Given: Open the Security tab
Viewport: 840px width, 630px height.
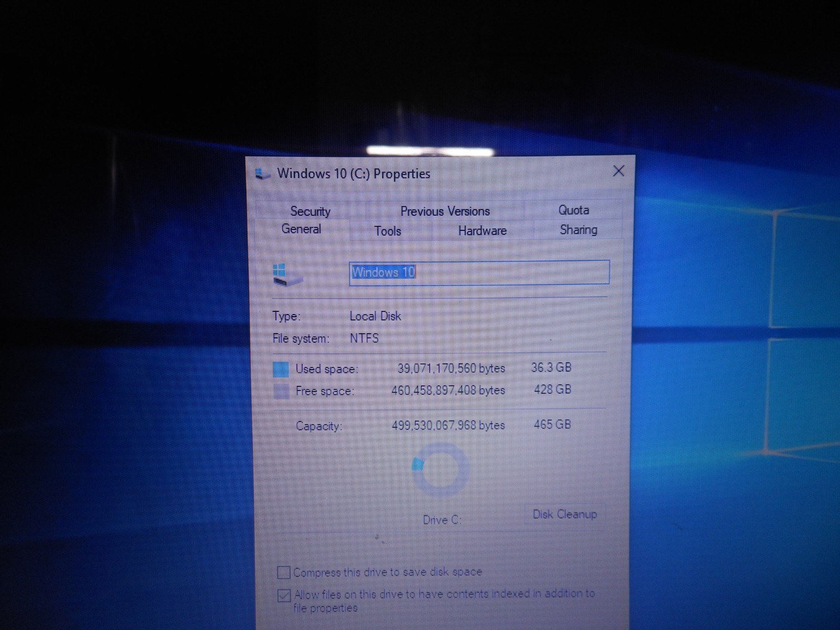Looking at the screenshot, I should pyautogui.click(x=310, y=211).
